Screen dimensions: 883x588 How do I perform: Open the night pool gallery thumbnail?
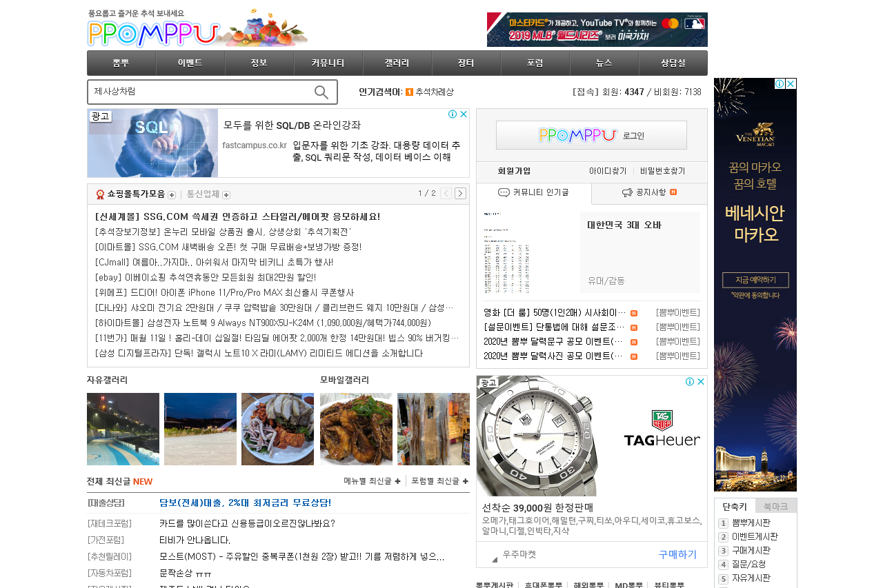tap(123, 429)
